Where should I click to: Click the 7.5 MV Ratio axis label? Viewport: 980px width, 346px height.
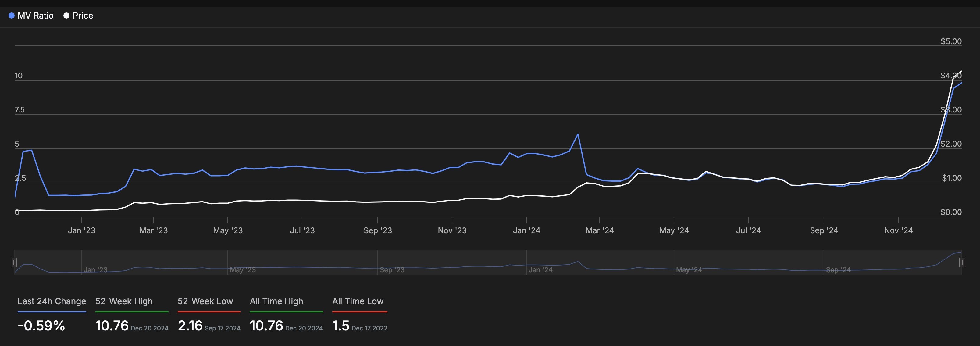tap(20, 110)
